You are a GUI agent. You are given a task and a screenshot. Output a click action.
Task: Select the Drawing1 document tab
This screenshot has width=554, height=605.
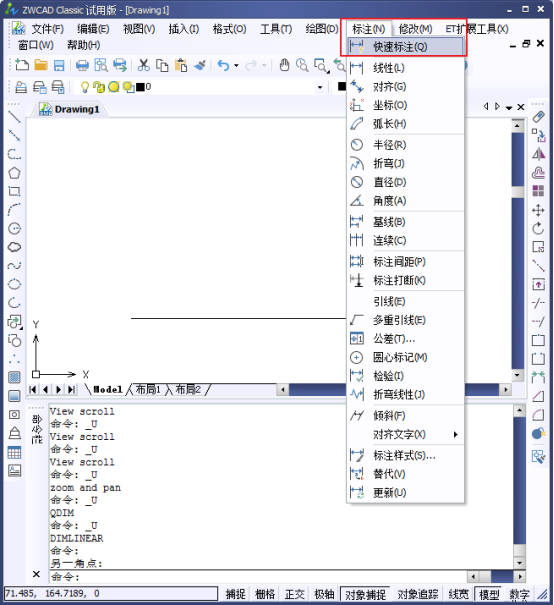click(69, 109)
